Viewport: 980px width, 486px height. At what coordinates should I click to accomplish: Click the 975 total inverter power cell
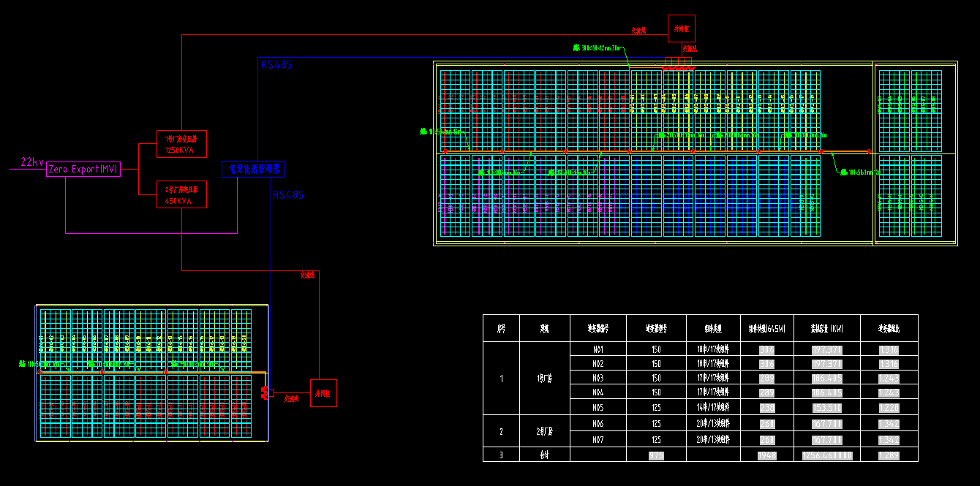coord(656,455)
